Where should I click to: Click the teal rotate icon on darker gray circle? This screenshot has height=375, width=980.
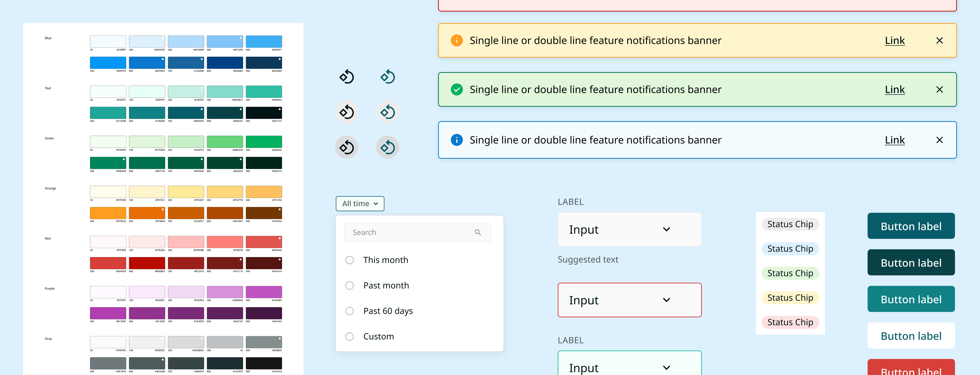[x=388, y=147]
